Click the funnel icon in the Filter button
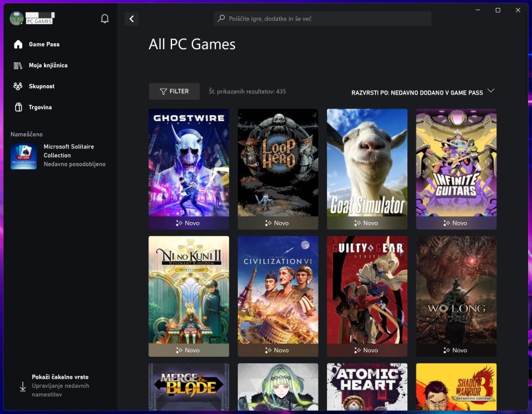Image resolution: width=532 pixels, height=414 pixels. click(163, 91)
